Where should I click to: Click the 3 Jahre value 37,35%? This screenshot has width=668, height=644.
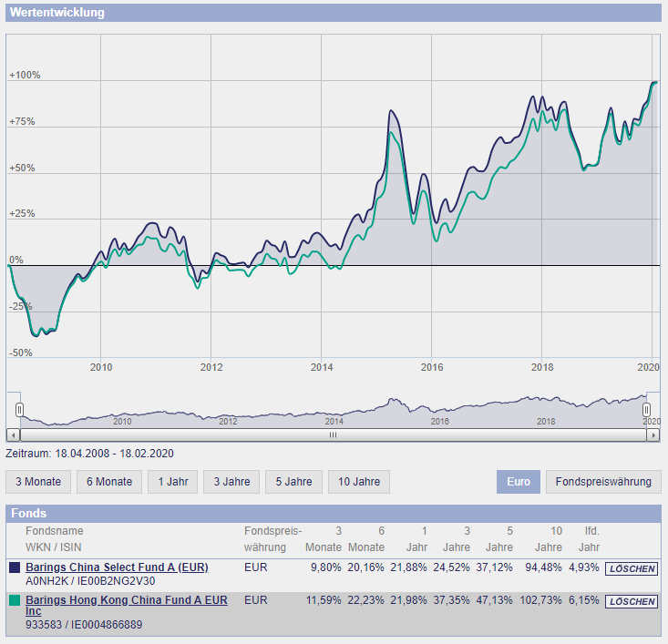pos(451,600)
